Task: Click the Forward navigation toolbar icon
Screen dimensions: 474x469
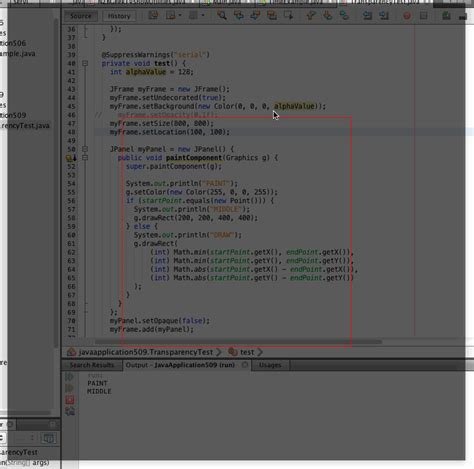Action: coord(193,15)
